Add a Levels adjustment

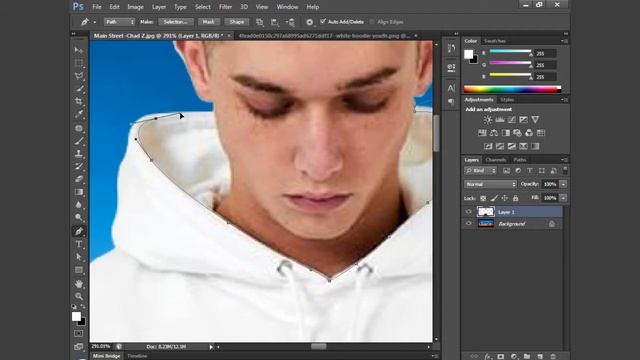point(500,120)
